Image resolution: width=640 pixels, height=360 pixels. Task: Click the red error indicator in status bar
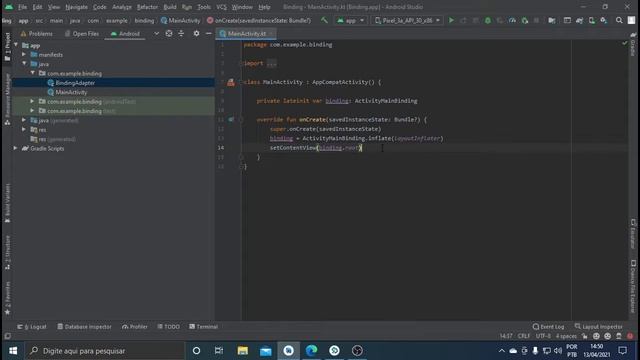tap(630, 336)
